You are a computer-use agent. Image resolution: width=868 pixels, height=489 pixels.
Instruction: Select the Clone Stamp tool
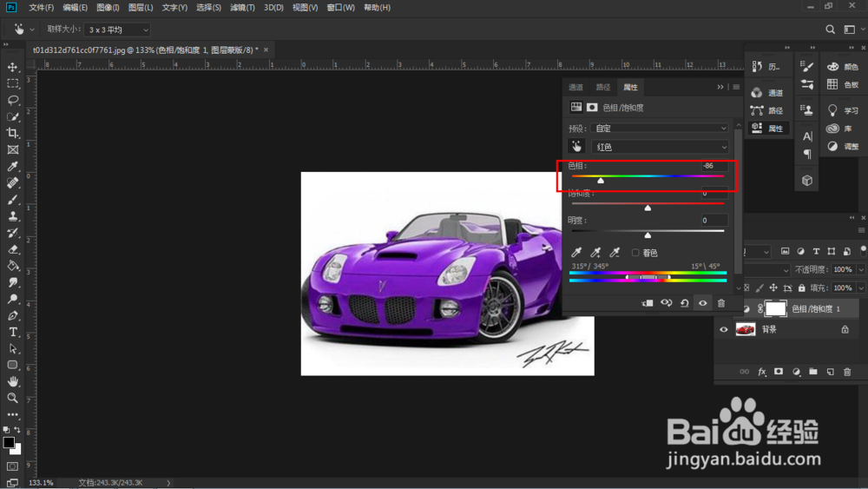pyautogui.click(x=12, y=216)
